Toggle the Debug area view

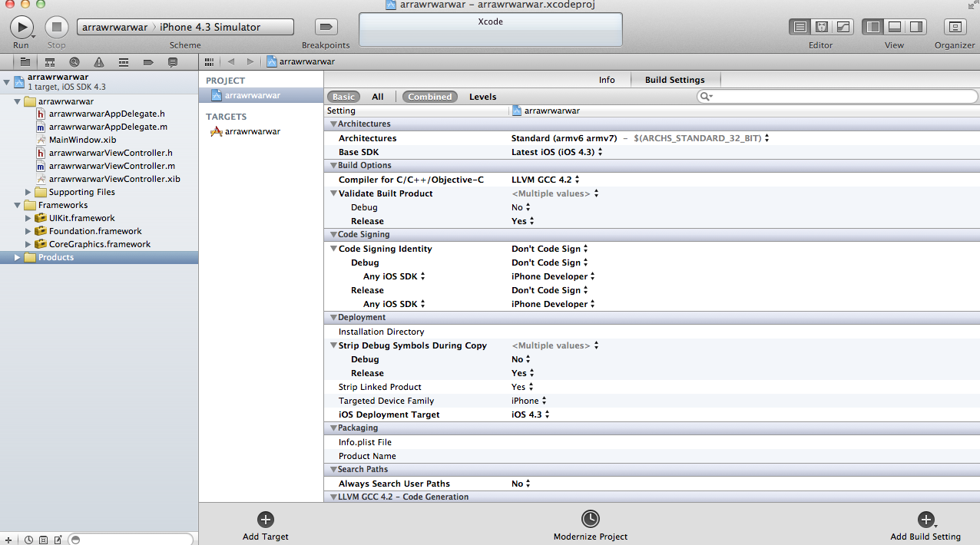(894, 27)
